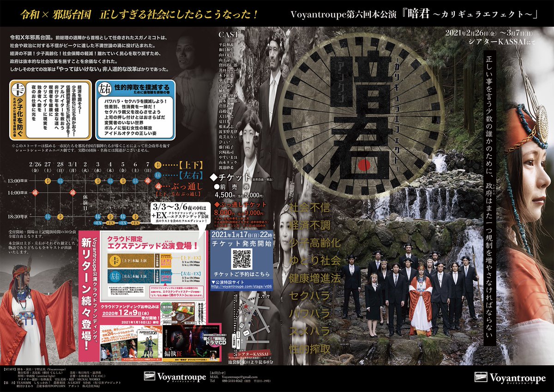Select the blue 左右 badge icon in the legend
Screen dimensions: 554x392
(158, 175)
